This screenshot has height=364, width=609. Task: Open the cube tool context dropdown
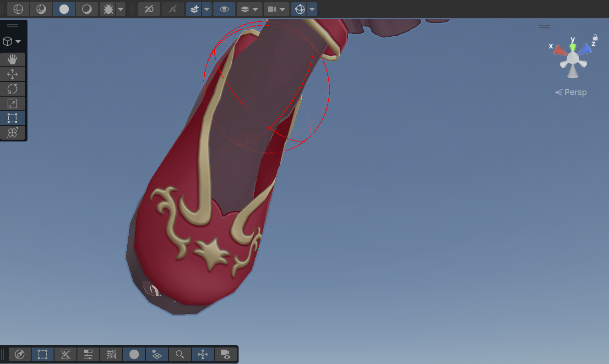pyautogui.click(x=12, y=41)
